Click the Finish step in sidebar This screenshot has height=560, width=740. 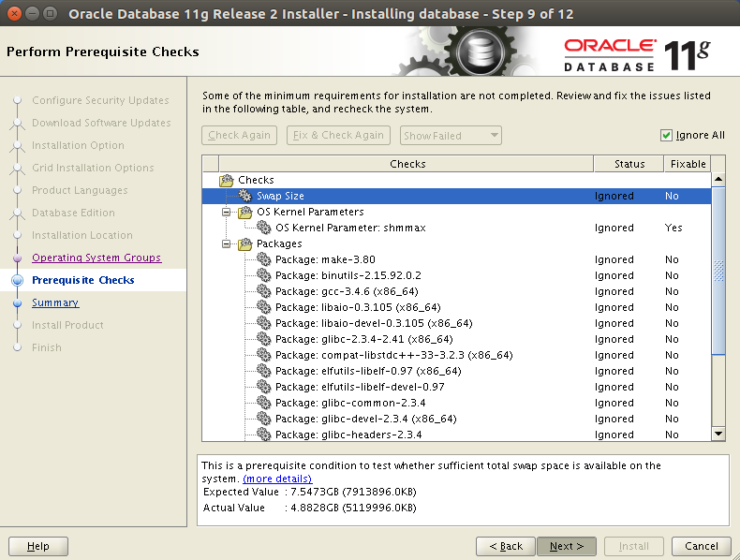pos(46,347)
